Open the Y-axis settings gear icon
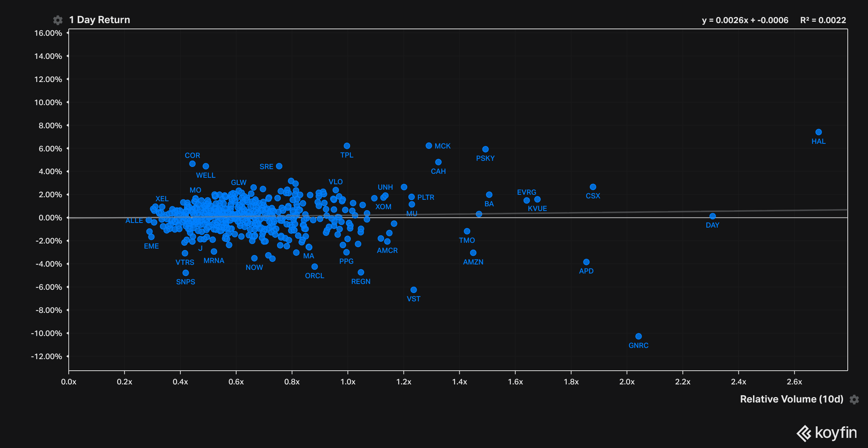This screenshot has width=868, height=448. tap(58, 20)
